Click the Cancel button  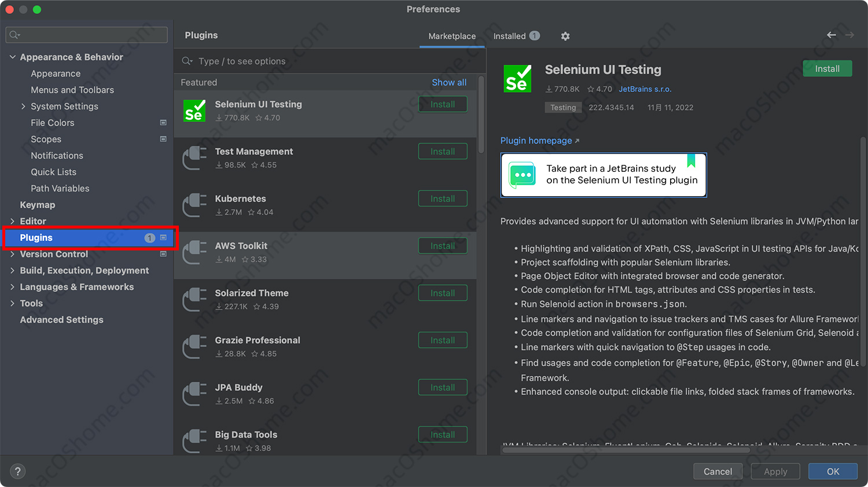point(718,471)
